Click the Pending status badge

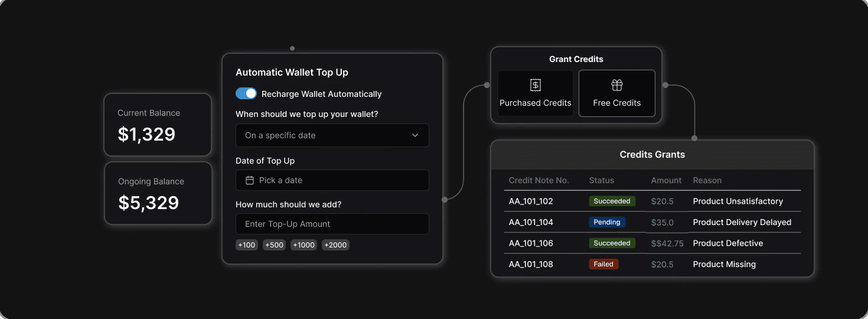607,222
